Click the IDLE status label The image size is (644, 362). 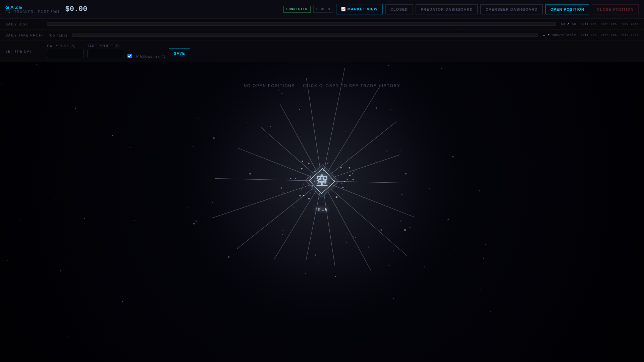[x=322, y=209]
